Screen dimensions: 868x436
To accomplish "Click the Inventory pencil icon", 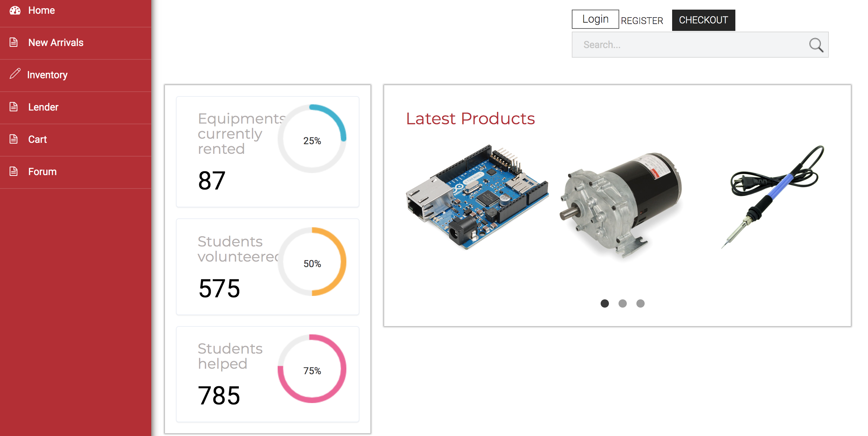I will tap(15, 73).
